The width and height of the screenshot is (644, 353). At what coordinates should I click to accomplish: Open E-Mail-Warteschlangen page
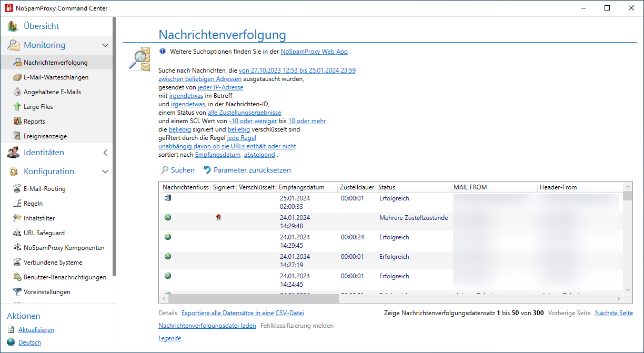[x=56, y=77]
